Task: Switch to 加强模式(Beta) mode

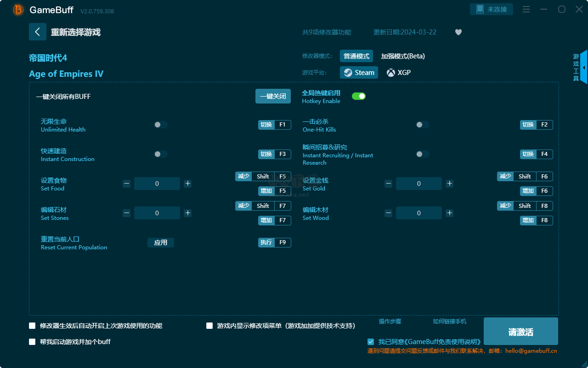Action: tap(403, 56)
